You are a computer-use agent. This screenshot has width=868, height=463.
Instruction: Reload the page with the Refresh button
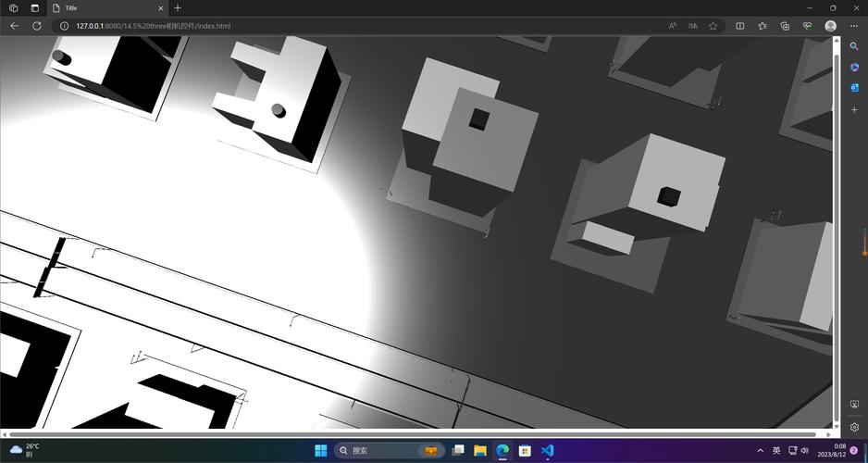[37, 26]
